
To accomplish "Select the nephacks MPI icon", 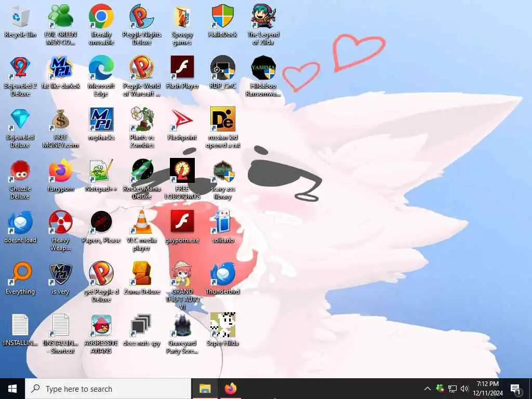I will (101, 119).
